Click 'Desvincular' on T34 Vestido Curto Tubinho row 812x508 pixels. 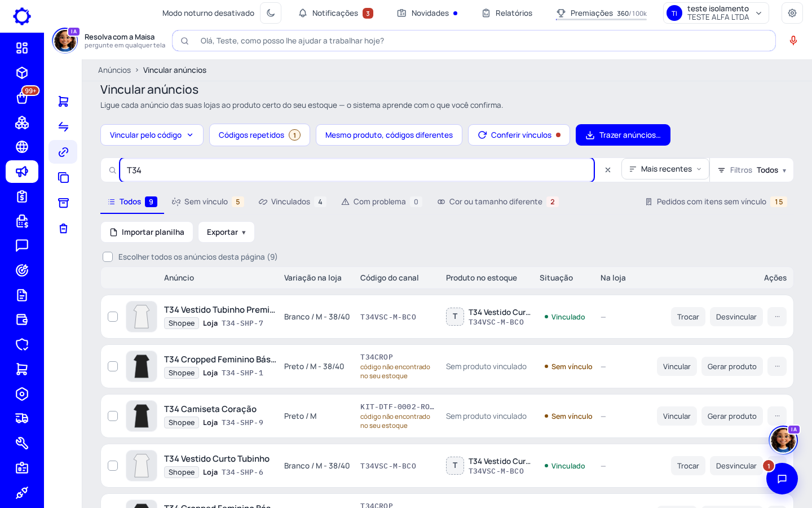pyautogui.click(x=736, y=466)
